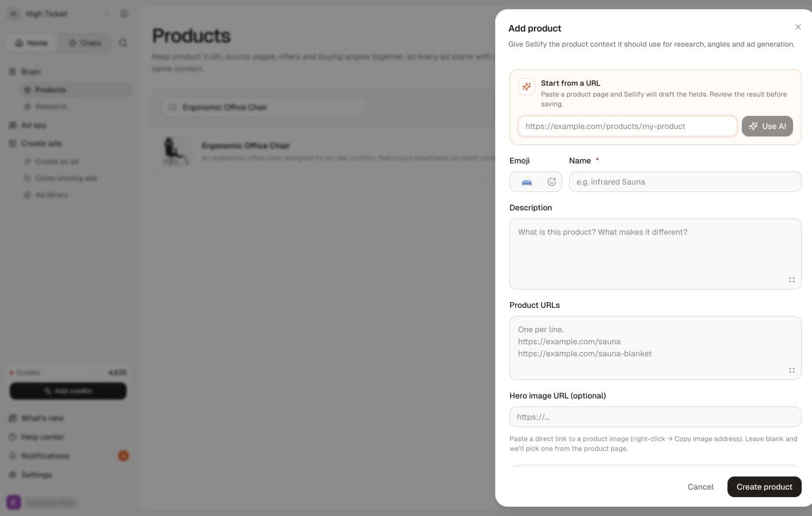Click Create product button
The image size is (812, 516).
click(x=764, y=487)
